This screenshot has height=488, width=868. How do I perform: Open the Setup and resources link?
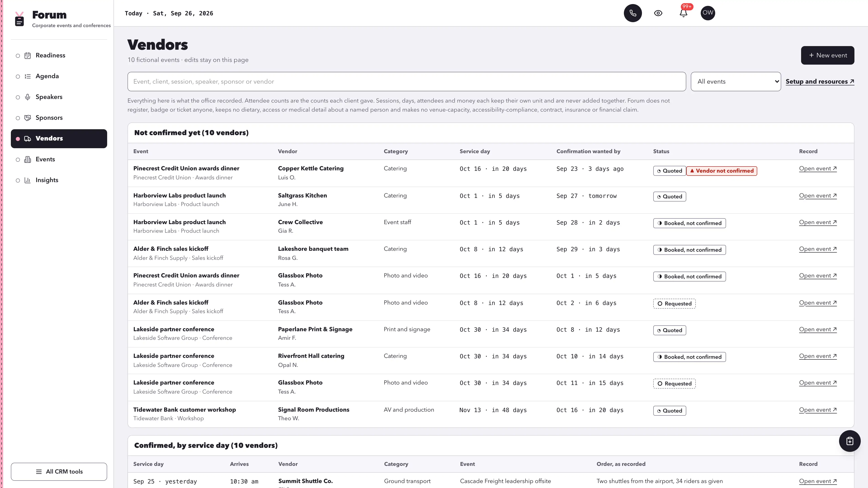pyautogui.click(x=820, y=82)
